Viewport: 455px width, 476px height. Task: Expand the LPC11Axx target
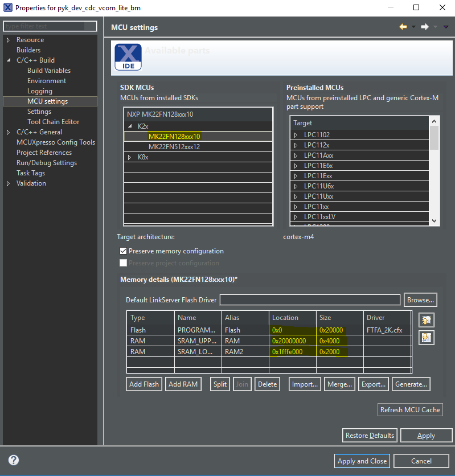(296, 156)
